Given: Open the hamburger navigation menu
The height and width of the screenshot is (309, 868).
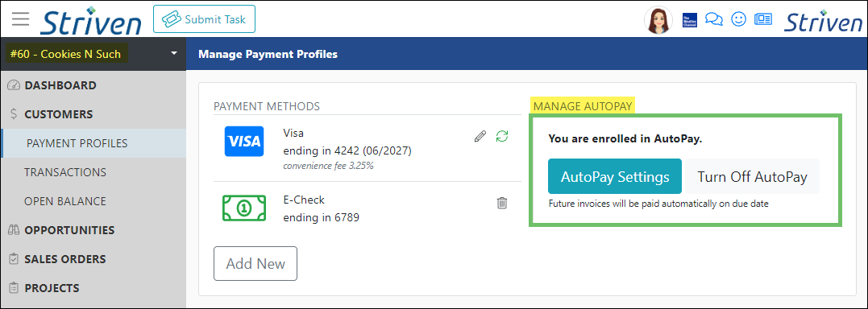Looking at the screenshot, I should pos(20,19).
